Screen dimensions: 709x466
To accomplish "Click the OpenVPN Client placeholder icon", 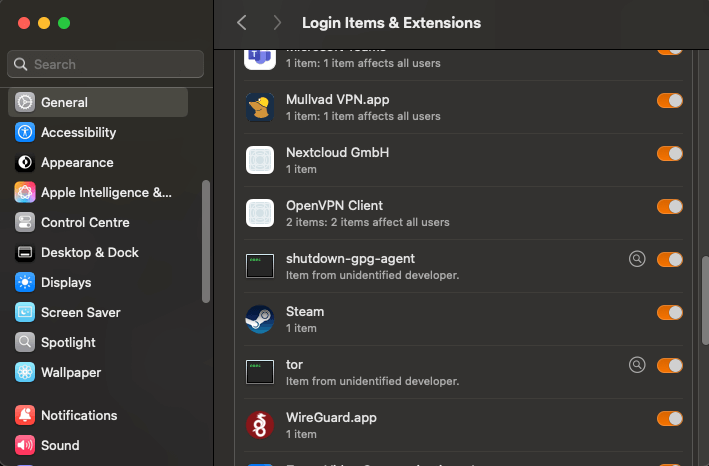I will pos(260,213).
